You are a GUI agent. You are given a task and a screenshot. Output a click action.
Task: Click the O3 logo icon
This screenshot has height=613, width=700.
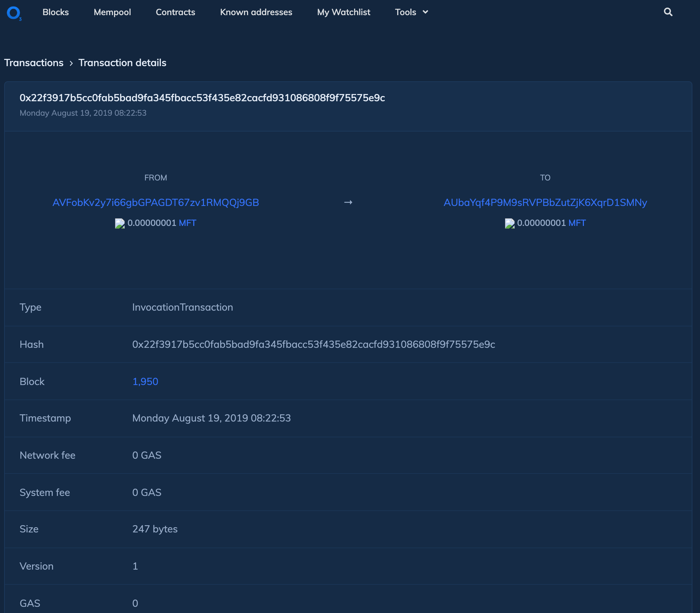(14, 13)
